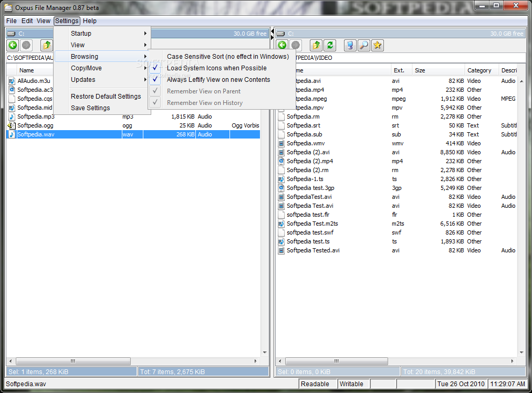Click the icon of Softpedia (2).mp4

click(x=281, y=161)
